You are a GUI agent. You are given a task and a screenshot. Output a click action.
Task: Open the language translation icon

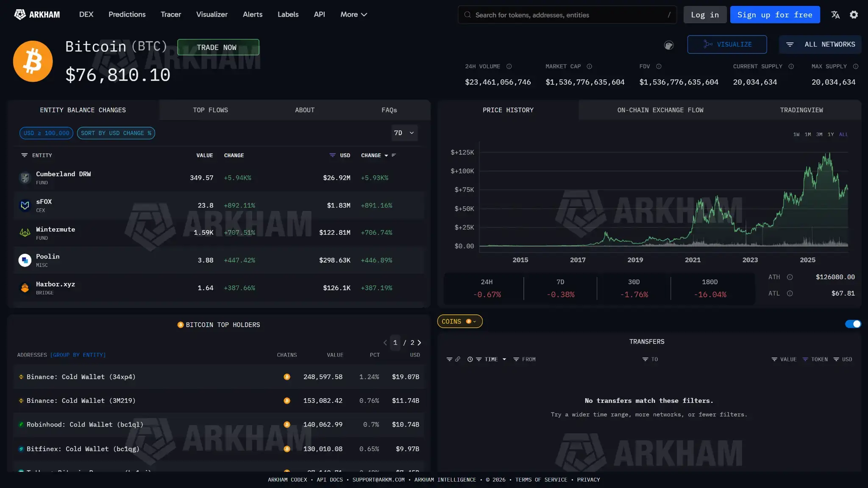(x=835, y=15)
